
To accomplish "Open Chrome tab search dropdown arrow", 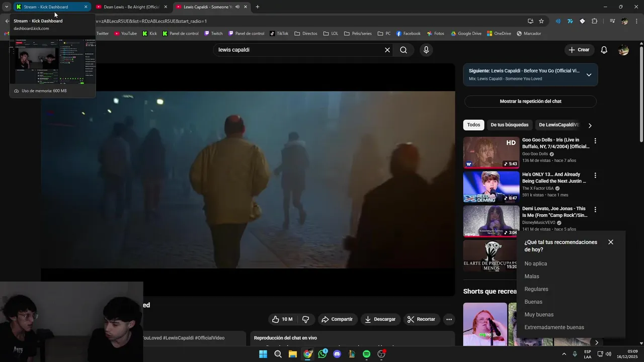I will click(x=7, y=7).
